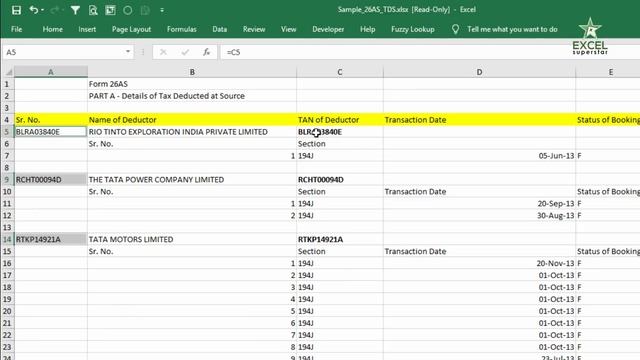Screen dimensions: 640x360
Task: Switch to the Insert ribbon tab
Action: point(87,29)
